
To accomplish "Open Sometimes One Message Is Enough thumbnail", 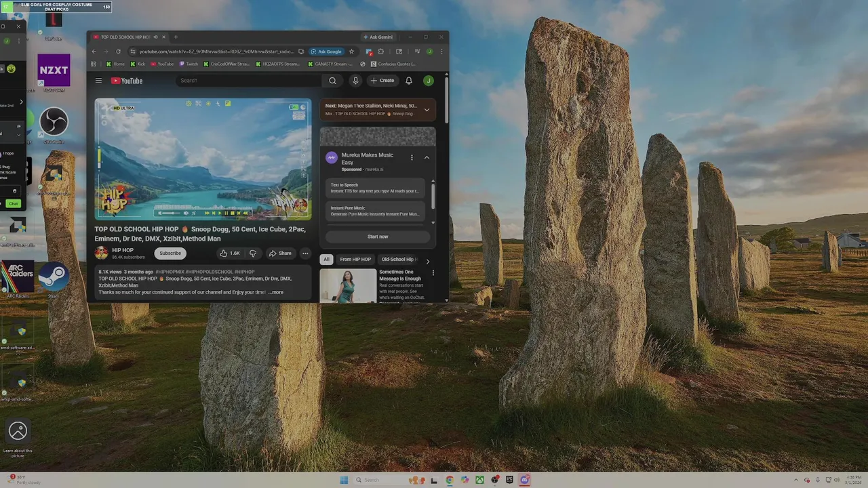I will pyautogui.click(x=348, y=286).
